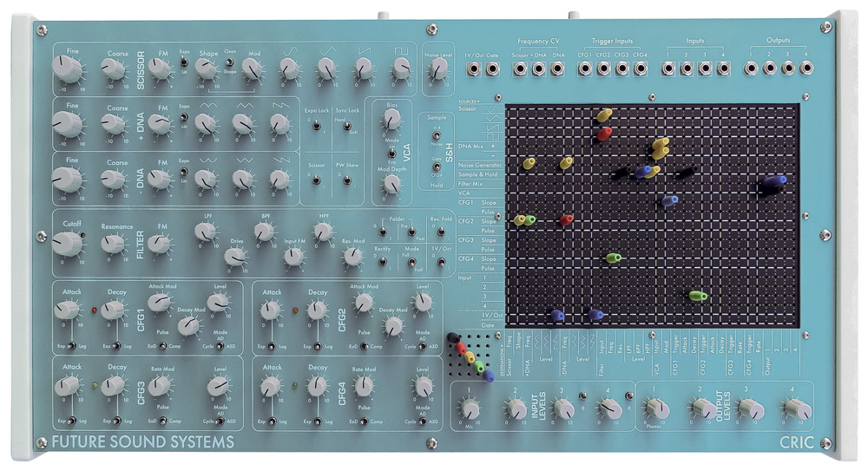Adjust the Filter BPF level knob
This screenshot has height=470, width=868.
tap(265, 232)
